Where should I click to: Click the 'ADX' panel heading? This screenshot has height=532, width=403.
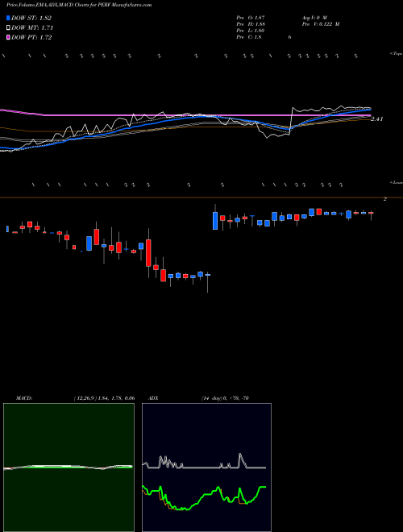pos(153,398)
